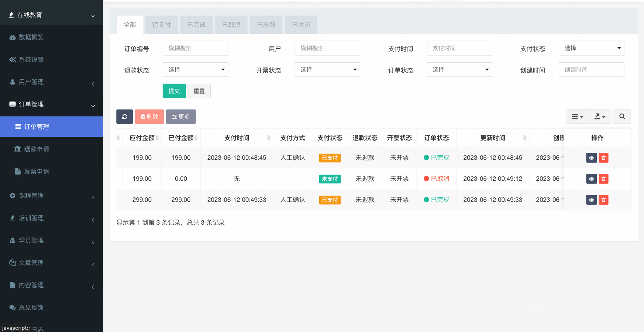Click eye icon for the 299.00 order
Image resolution: width=644 pixels, height=332 pixels.
tap(591, 200)
